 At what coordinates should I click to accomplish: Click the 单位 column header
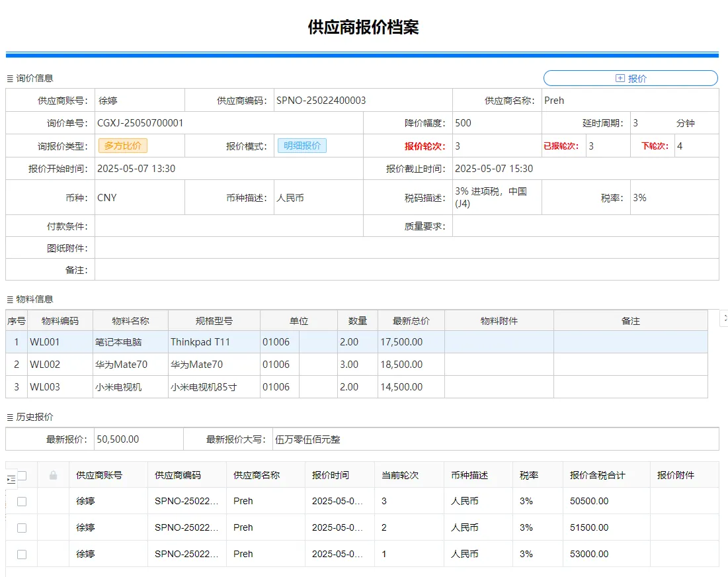click(x=299, y=320)
